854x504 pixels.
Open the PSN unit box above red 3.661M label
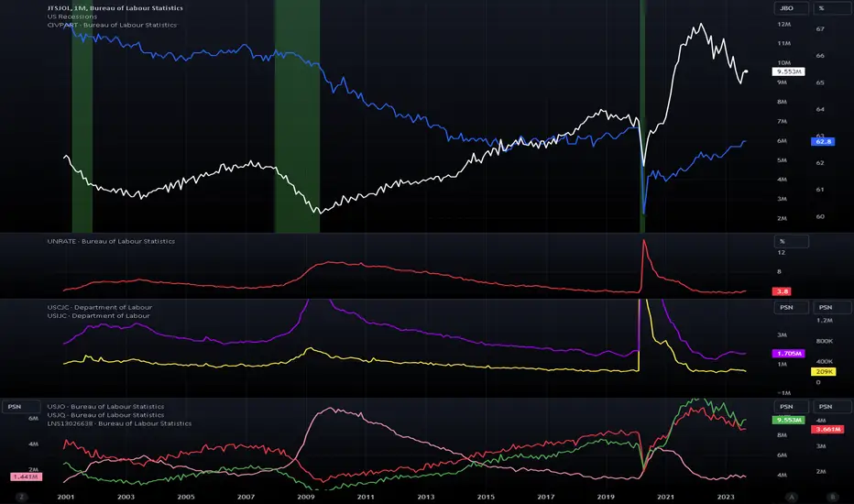(x=833, y=407)
